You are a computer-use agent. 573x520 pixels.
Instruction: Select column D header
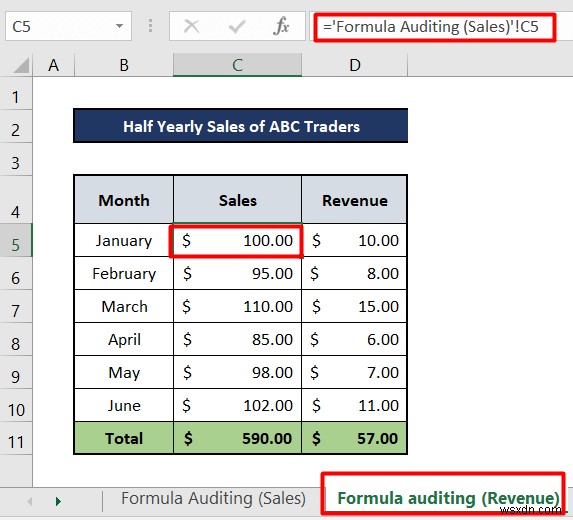pos(354,65)
